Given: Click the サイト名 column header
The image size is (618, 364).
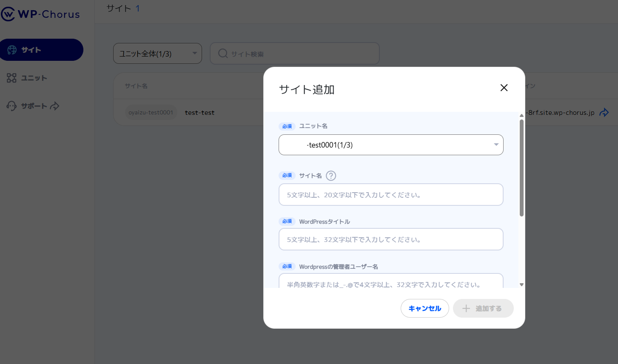Looking at the screenshot, I should point(136,86).
